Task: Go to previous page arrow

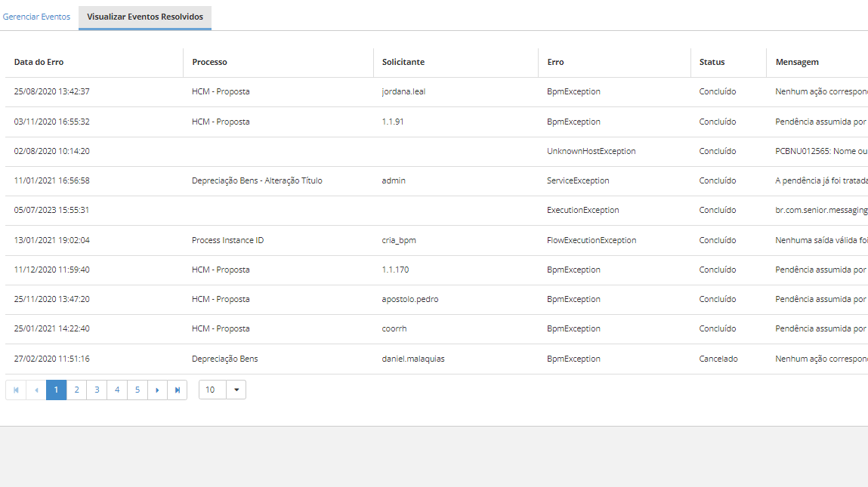Action: (x=36, y=390)
